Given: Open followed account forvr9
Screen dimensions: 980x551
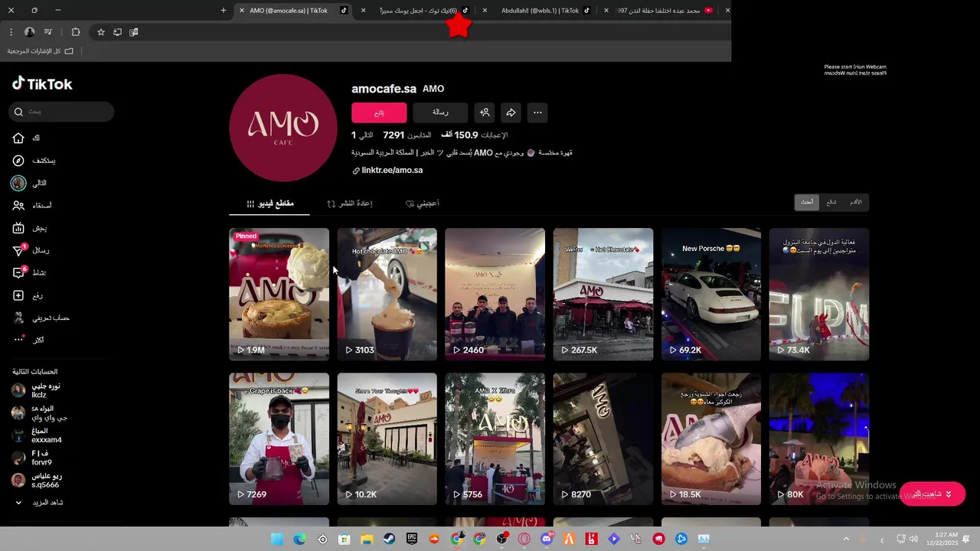Looking at the screenshot, I should click(32, 458).
